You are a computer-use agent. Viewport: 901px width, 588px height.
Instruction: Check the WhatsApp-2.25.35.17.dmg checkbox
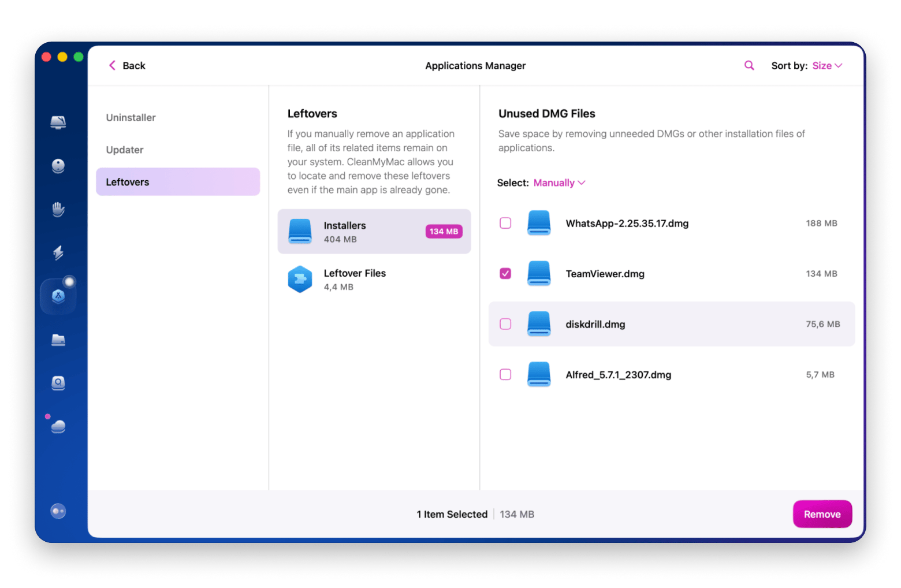[505, 223]
